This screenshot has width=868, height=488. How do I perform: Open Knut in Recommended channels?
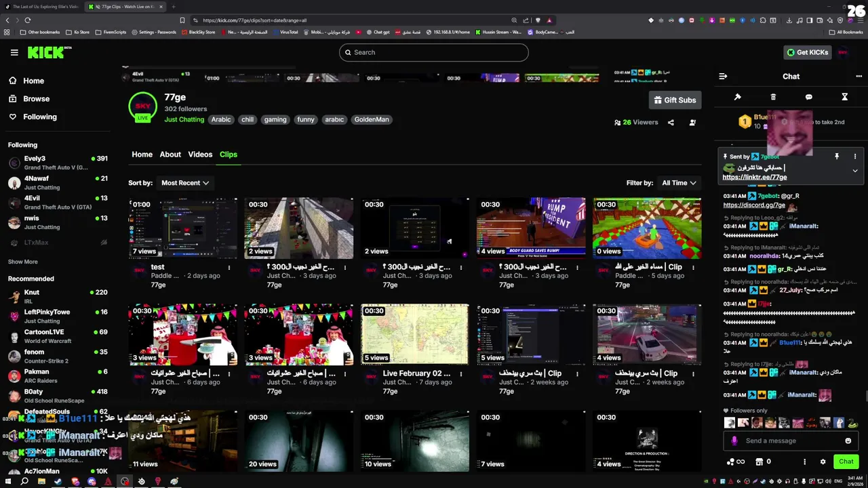click(x=58, y=296)
